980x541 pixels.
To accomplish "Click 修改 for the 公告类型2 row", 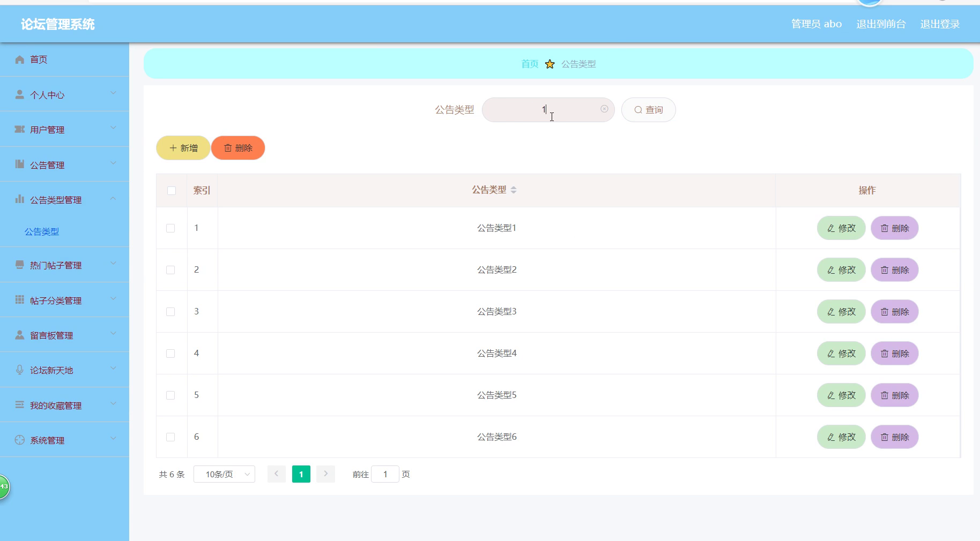I will (x=841, y=270).
